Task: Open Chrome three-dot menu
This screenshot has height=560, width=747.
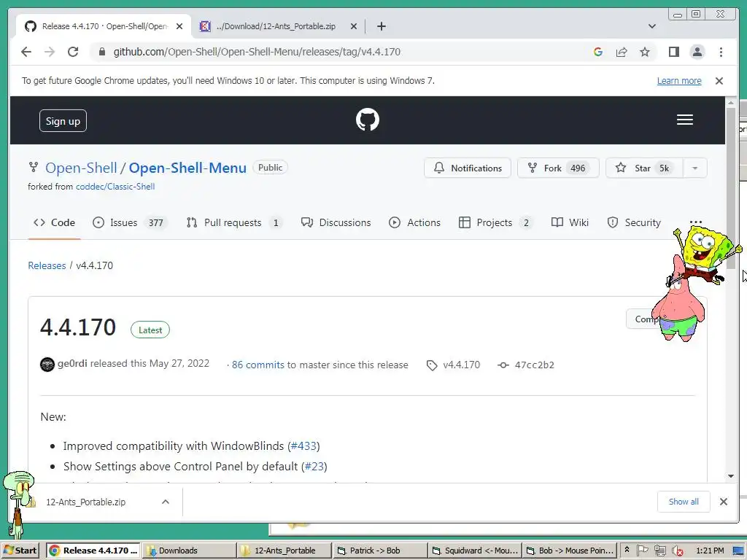Action: point(721,52)
